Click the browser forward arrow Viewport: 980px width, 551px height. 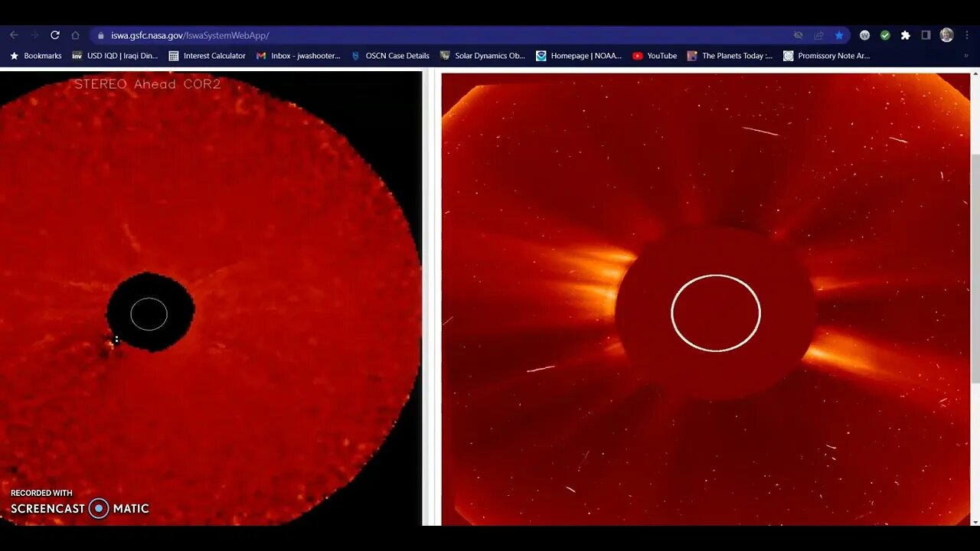[x=34, y=35]
